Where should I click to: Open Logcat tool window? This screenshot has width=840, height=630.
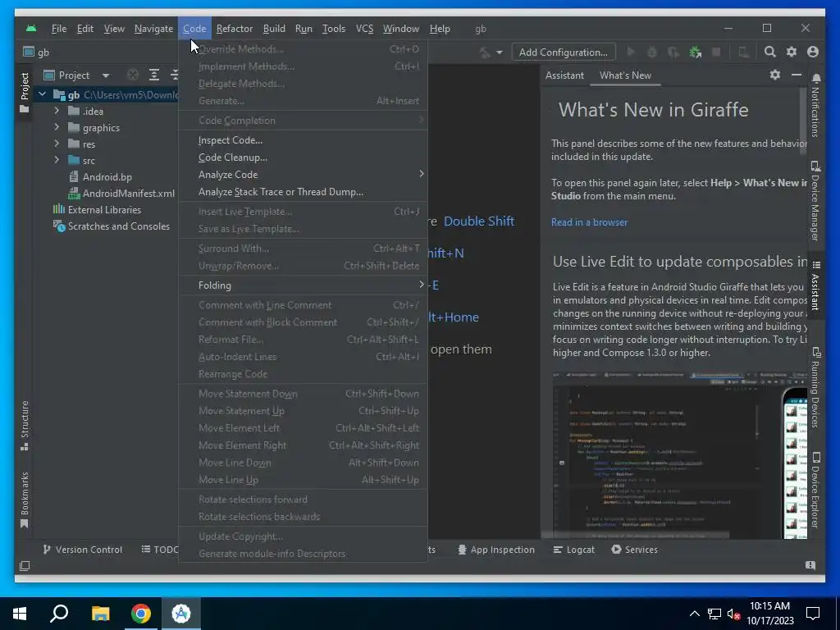(573, 550)
